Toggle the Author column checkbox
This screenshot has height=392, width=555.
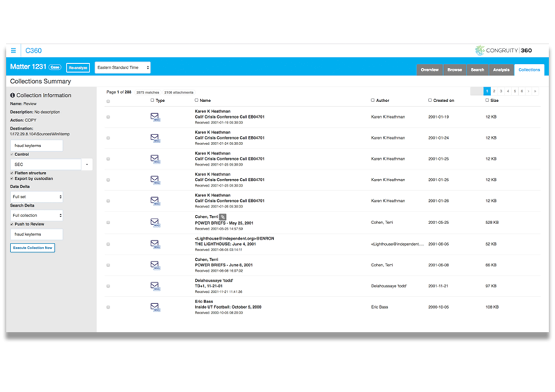[x=373, y=100]
